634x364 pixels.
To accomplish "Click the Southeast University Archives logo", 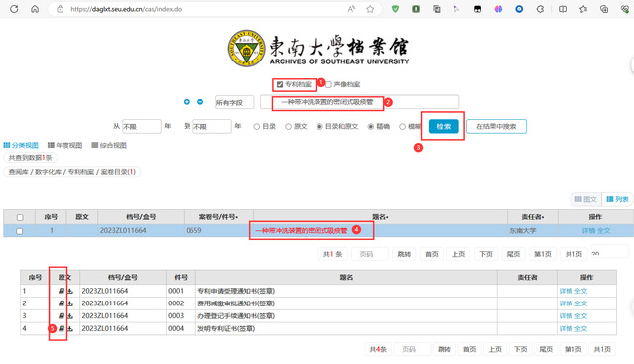I will coord(318,49).
